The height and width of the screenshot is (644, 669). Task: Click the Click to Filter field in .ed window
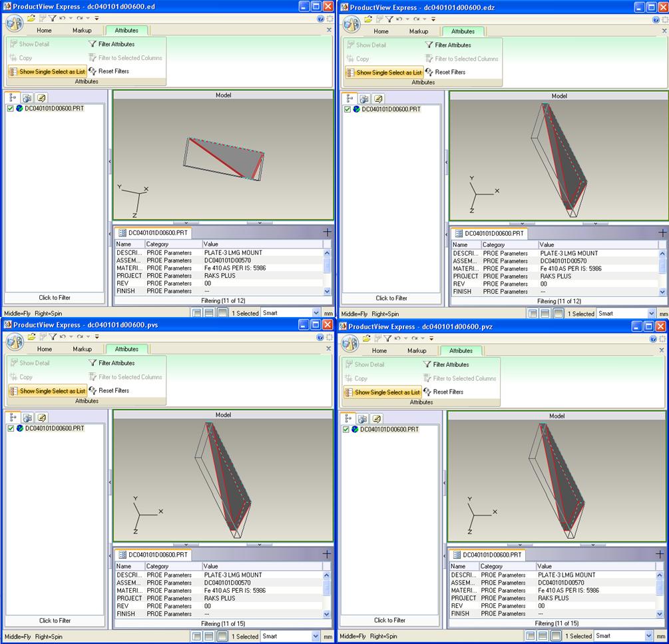coord(55,298)
